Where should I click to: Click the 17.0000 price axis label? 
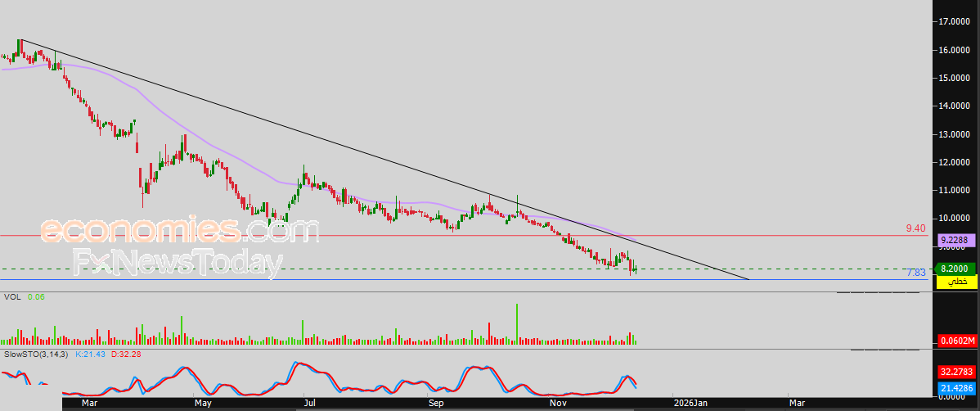coord(954,21)
